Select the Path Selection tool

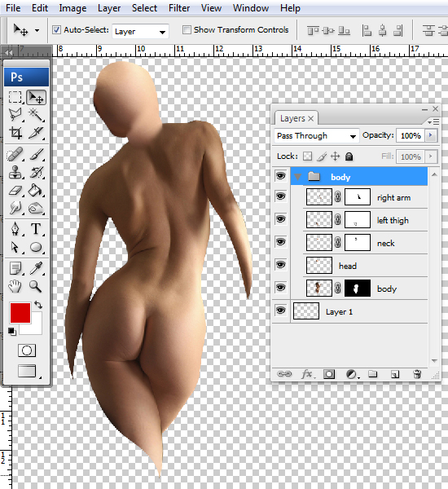coord(15,247)
